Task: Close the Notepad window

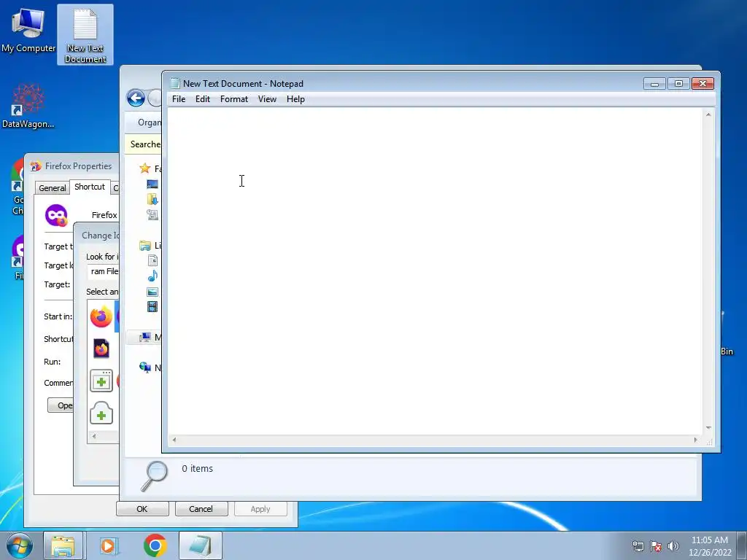Action: 703,84
